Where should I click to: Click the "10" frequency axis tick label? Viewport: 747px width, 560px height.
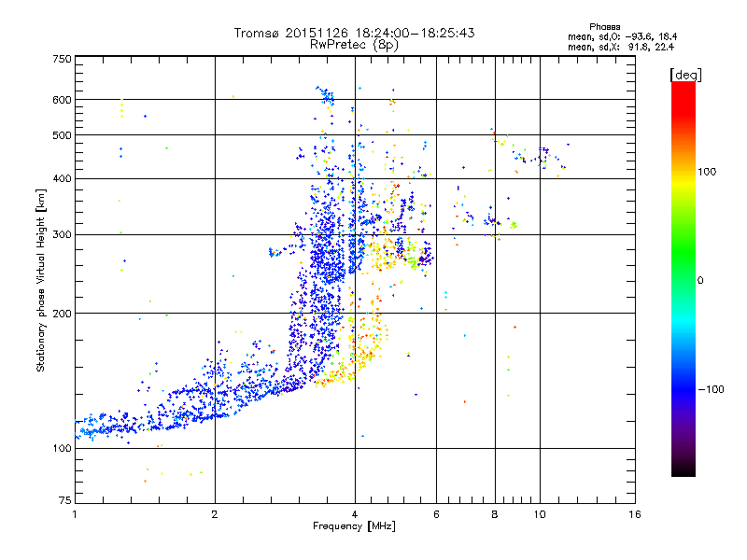point(540,514)
